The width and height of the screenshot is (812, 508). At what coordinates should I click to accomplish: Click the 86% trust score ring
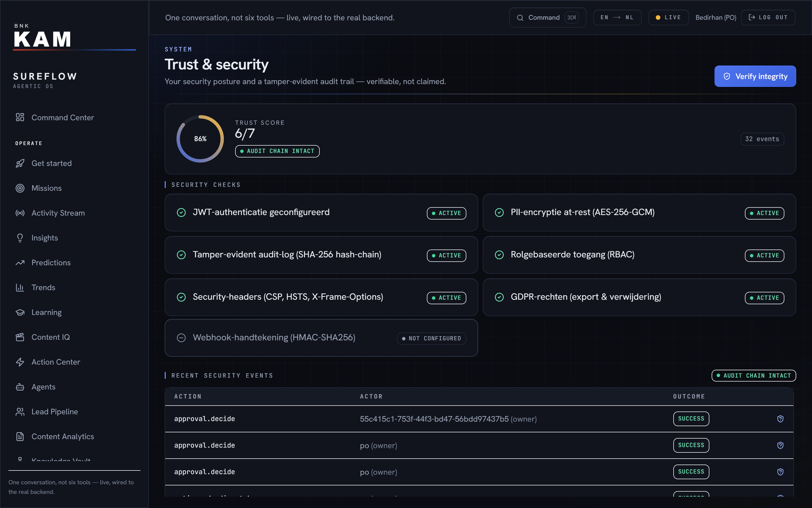(200, 139)
